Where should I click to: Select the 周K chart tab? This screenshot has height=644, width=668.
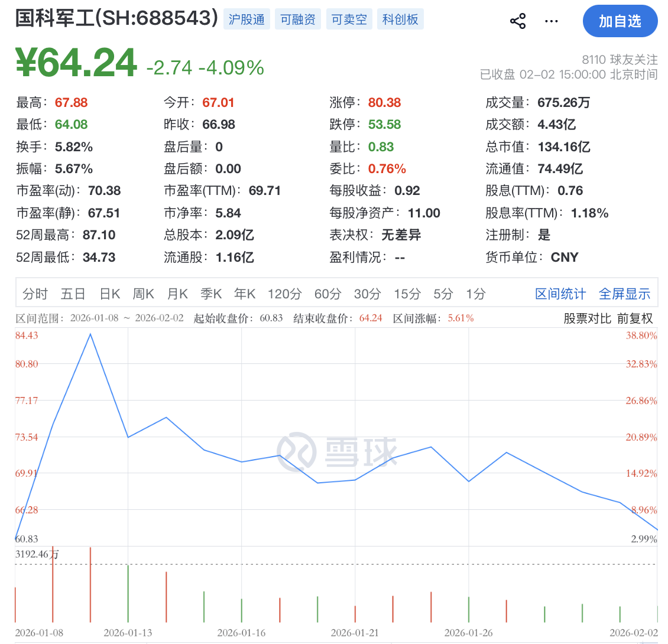click(144, 294)
